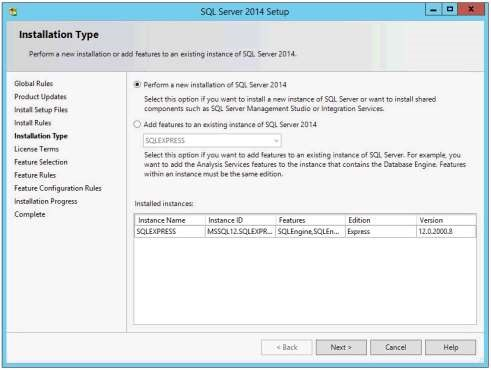Maximize the SQL Server 2014 Setup window
Screen dimensions: 491x370
pos(450,10)
